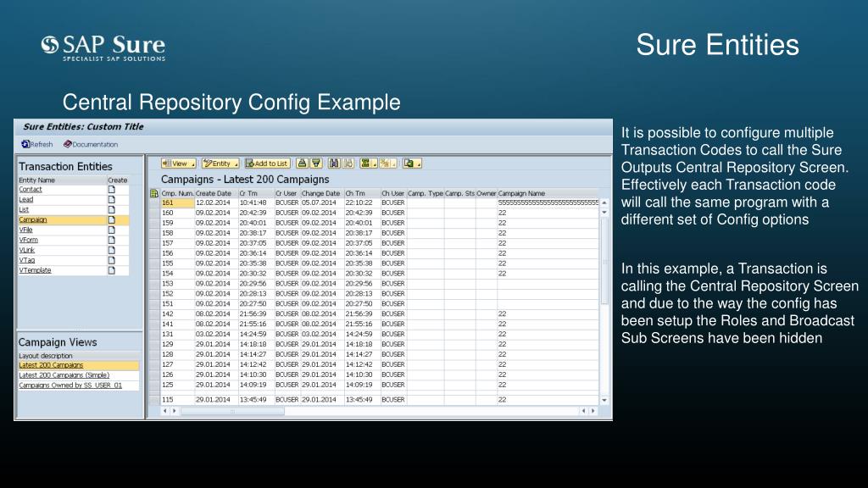The height and width of the screenshot is (488, 868).
Task: Click the Cmp. Num. column header
Action: [177, 194]
